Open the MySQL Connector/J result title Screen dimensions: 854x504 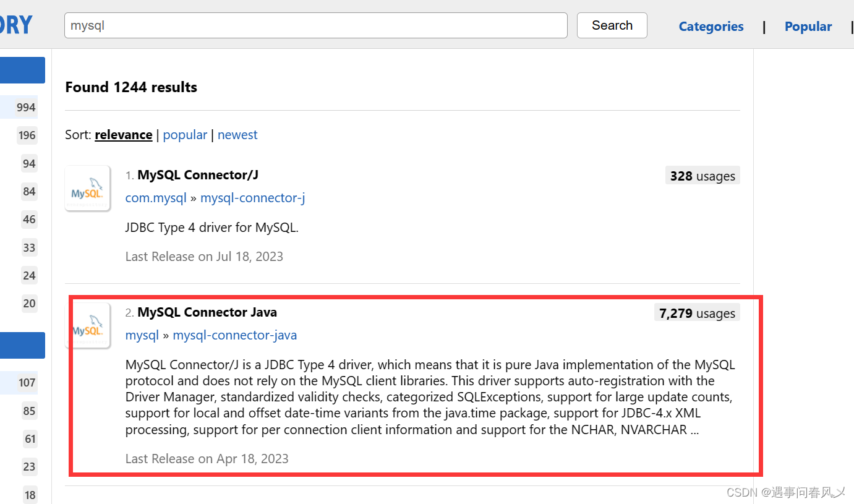click(x=198, y=175)
